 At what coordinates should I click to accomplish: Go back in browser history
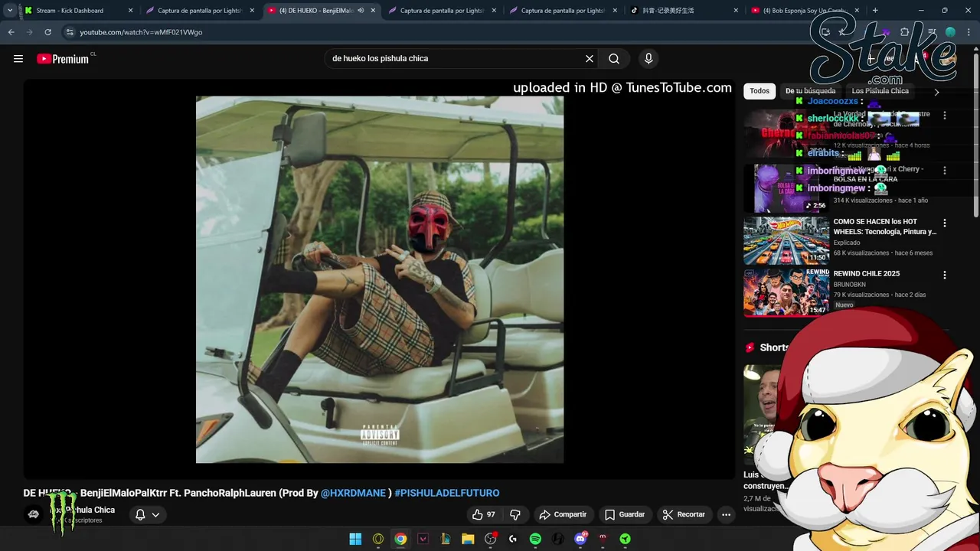click(11, 32)
